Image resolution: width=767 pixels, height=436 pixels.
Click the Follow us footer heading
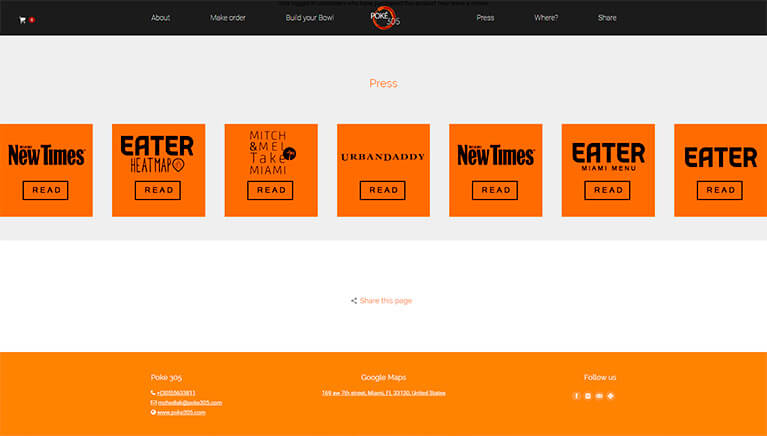600,377
